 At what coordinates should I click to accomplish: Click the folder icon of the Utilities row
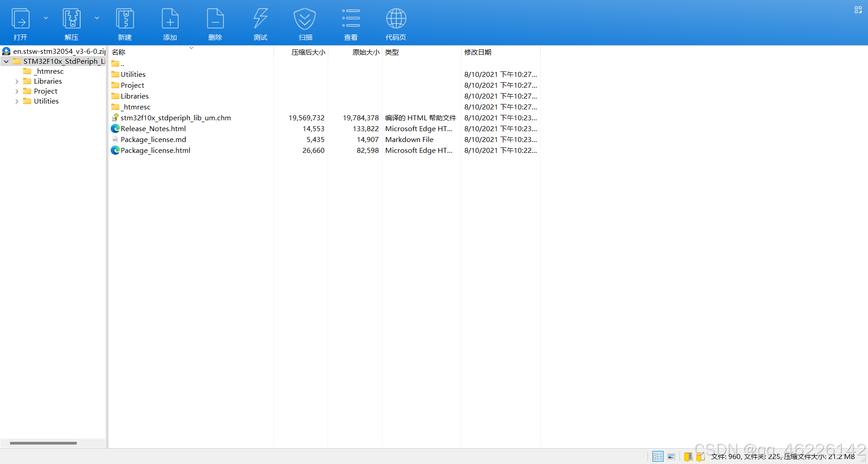[115, 74]
